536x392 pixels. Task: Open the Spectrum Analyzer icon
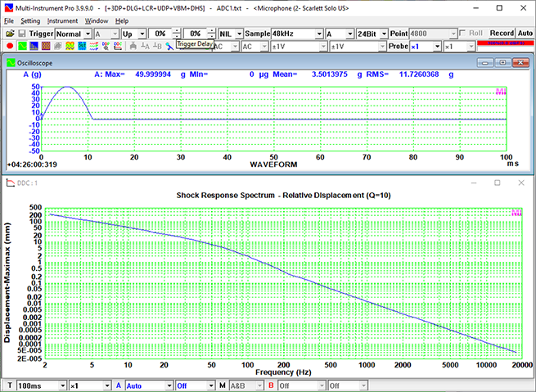[x=34, y=47]
